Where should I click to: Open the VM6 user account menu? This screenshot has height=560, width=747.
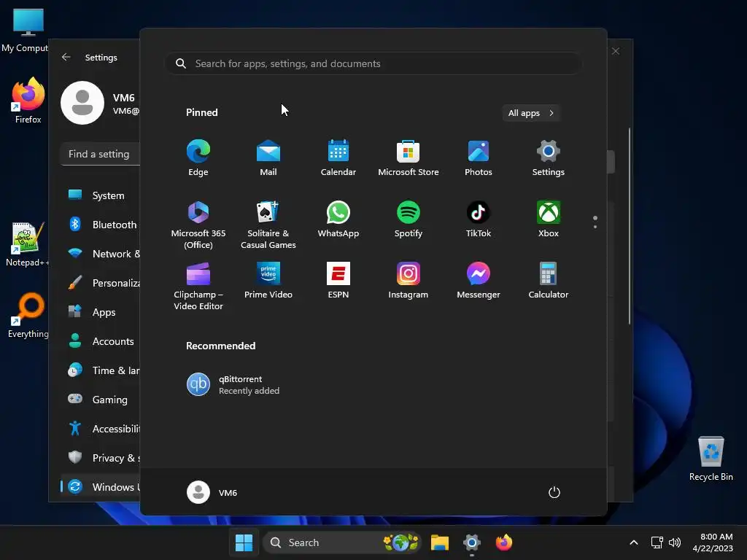tap(212, 492)
